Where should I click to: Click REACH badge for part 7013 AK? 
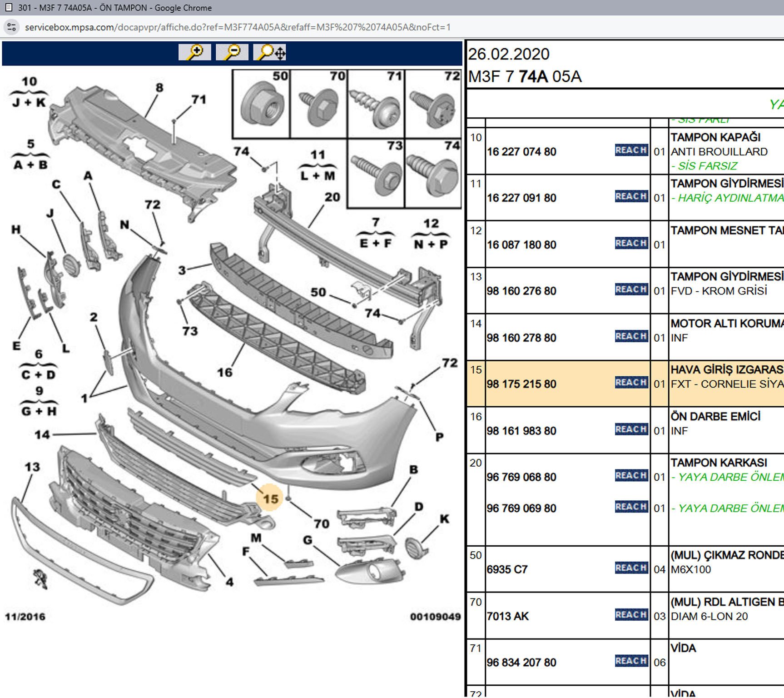point(631,615)
